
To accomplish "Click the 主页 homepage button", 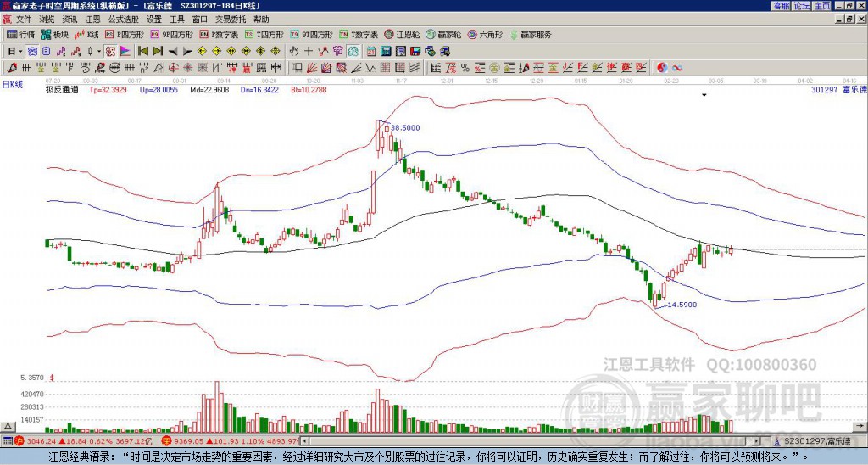I will tap(822, 6).
